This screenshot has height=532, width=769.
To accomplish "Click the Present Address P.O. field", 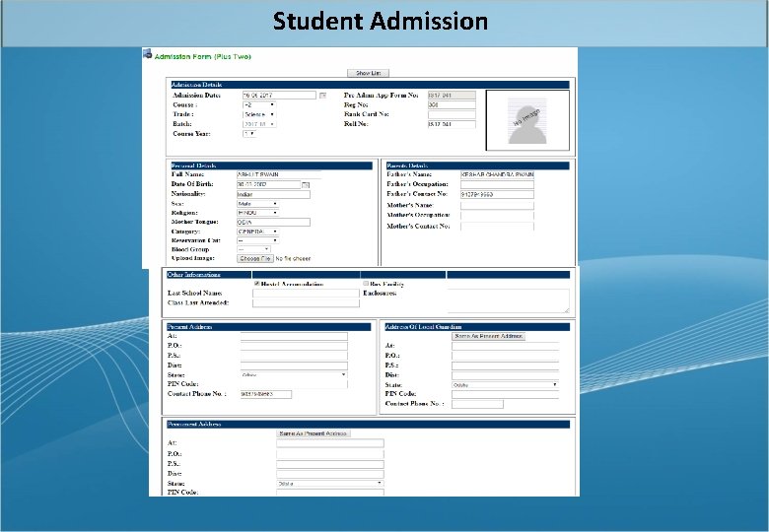I will click(x=294, y=346).
